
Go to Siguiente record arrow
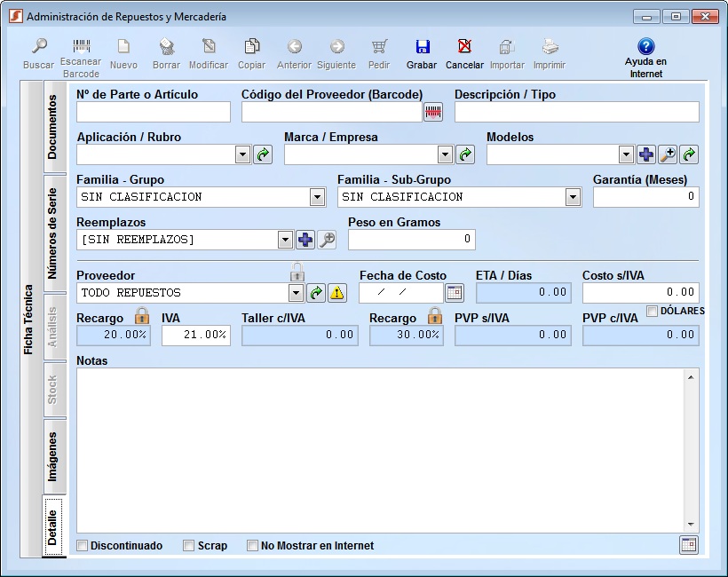(x=337, y=46)
